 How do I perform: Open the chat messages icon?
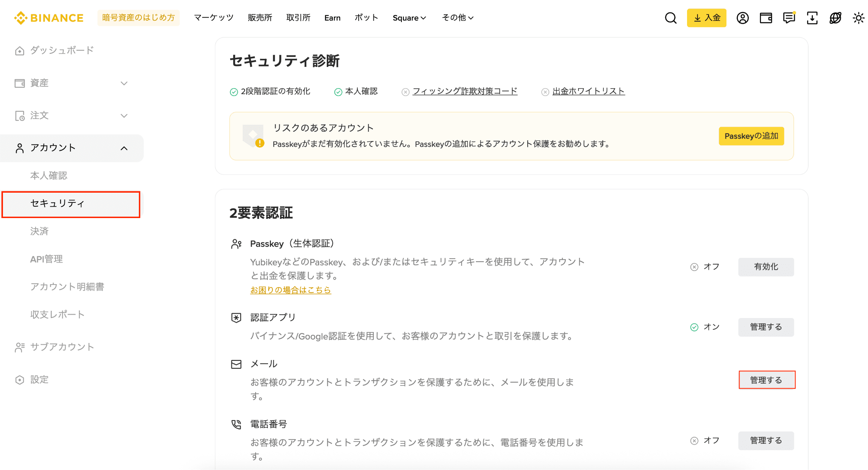tap(789, 18)
